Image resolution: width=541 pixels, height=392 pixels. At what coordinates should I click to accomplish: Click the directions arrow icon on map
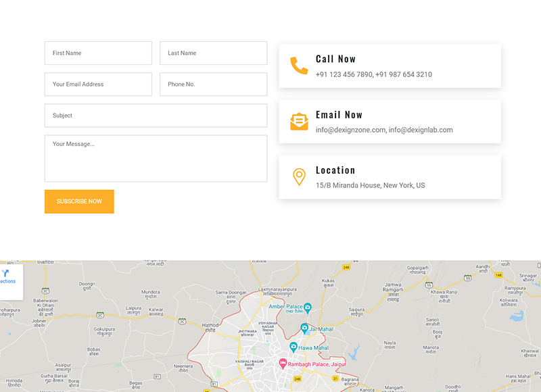(x=5, y=273)
